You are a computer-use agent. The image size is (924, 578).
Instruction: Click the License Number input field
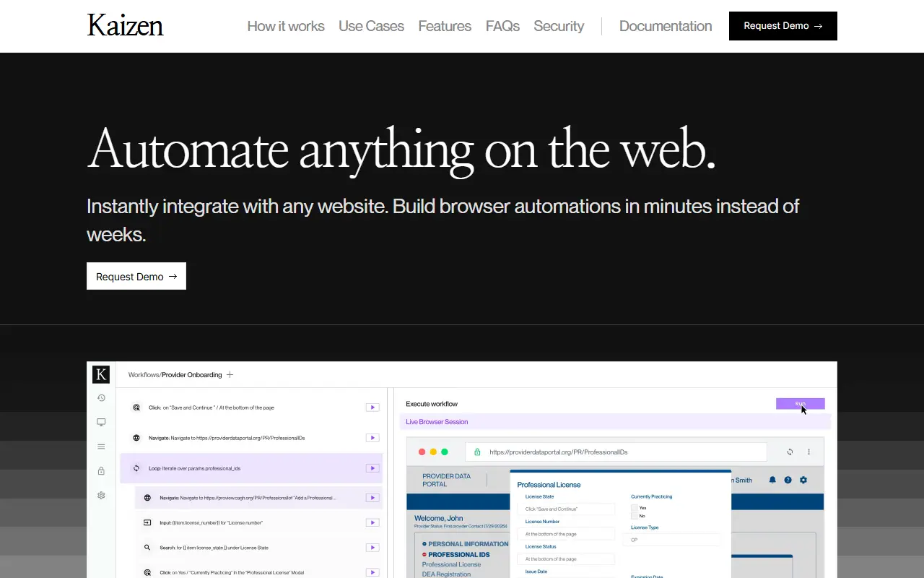tap(566, 534)
